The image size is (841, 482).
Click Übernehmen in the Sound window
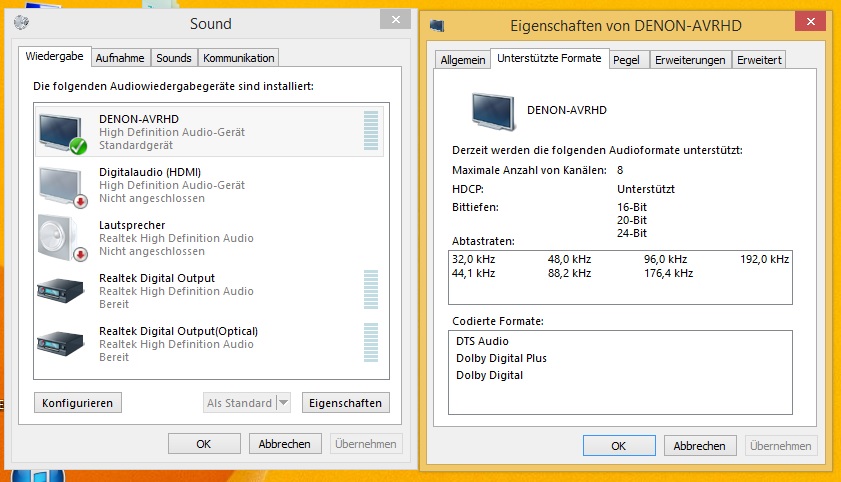(366, 444)
